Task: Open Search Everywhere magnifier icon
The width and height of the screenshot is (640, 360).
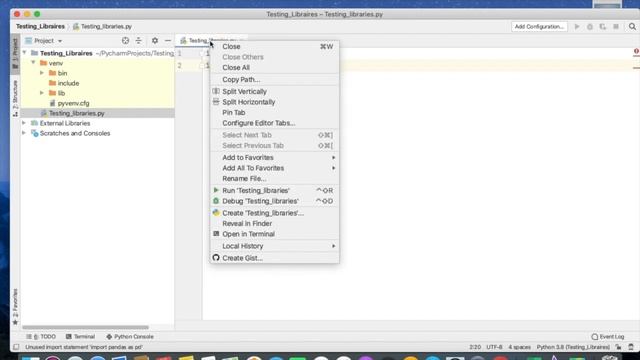Action: pyautogui.click(x=632, y=27)
